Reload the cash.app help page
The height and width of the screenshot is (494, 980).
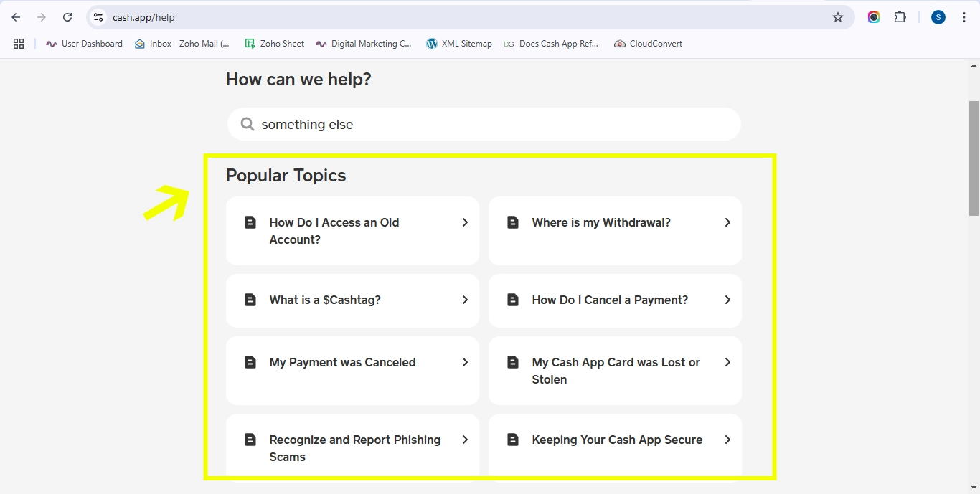click(67, 17)
